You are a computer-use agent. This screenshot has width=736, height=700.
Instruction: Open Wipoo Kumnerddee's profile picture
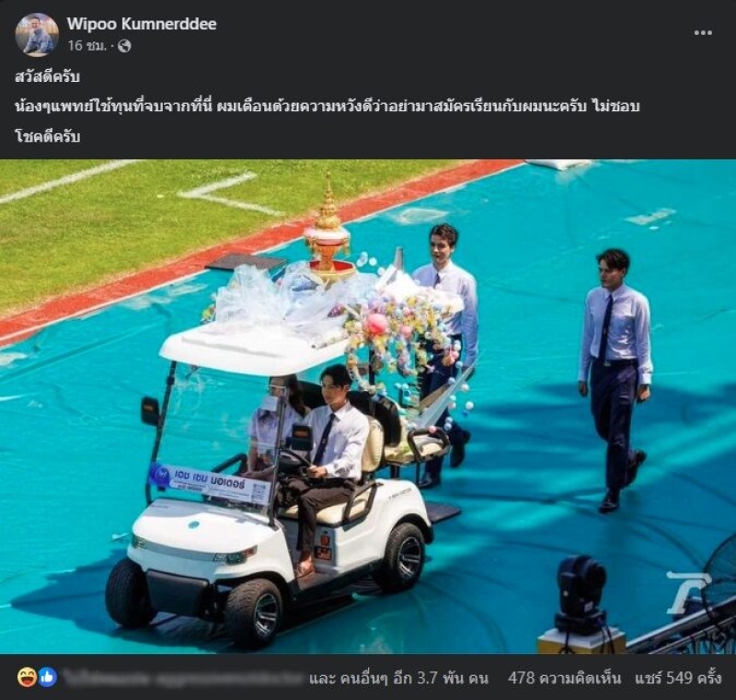(x=37, y=35)
